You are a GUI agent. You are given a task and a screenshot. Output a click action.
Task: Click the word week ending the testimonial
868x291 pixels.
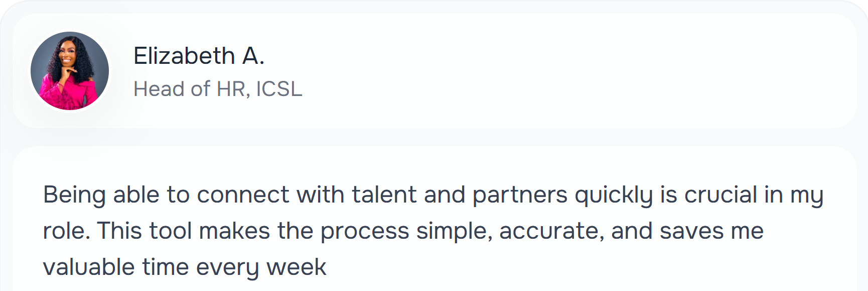pyautogui.click(x=297, y=267)
